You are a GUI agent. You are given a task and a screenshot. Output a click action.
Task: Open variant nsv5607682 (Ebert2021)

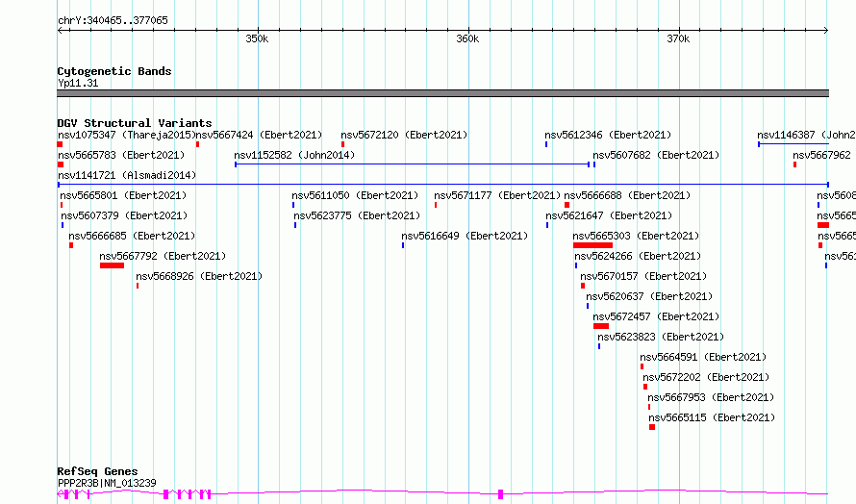(x=656, y=155)
